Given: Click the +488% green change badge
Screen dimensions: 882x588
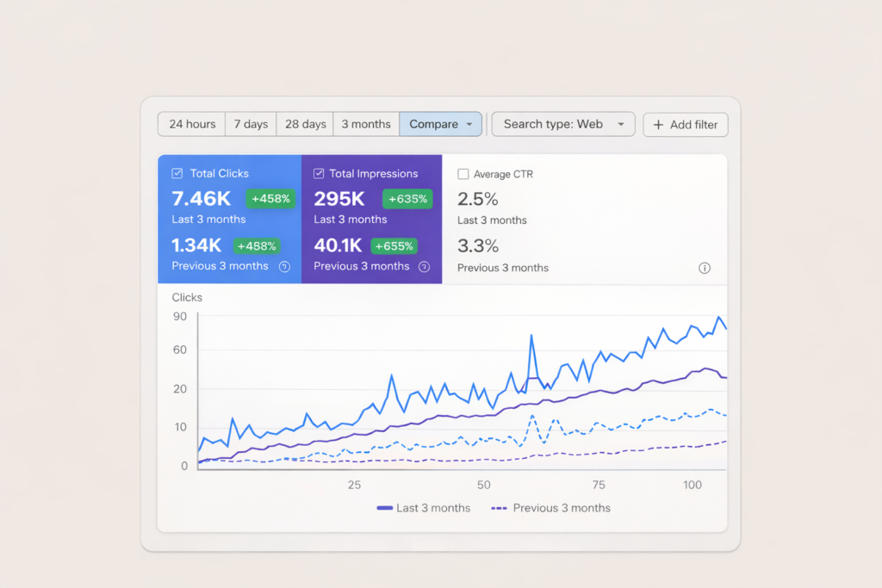Looking at the screenshot, I should 256,245.
